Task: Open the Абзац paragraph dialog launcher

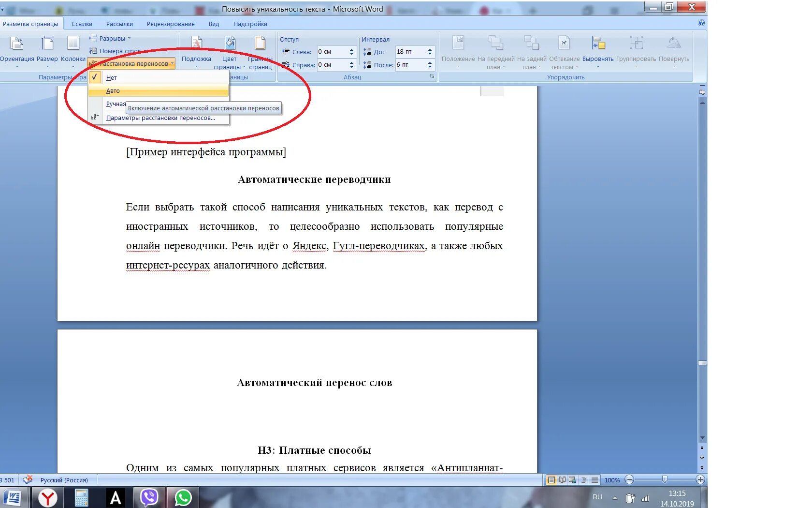Action: coord(432,76)
